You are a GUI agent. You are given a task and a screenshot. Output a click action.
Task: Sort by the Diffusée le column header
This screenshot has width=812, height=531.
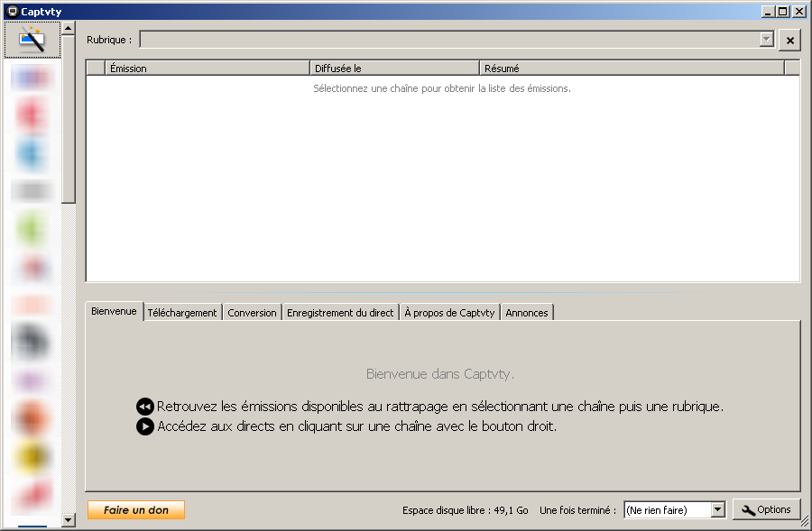pos(394,69)
